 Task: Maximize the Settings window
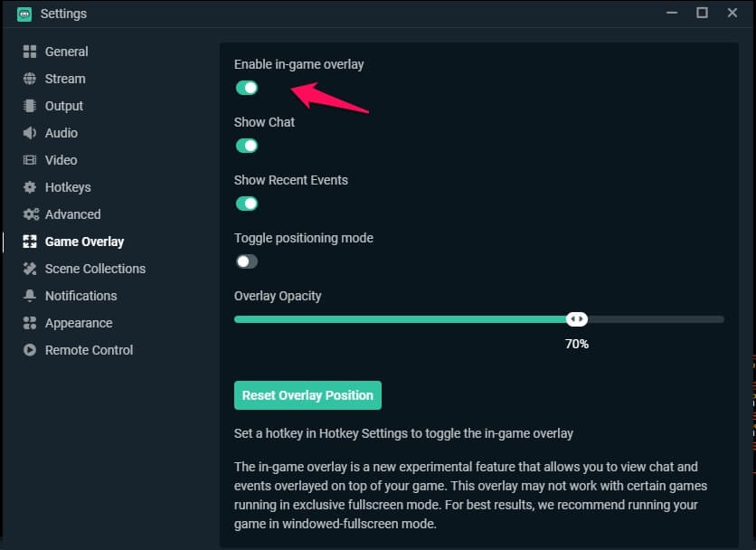[702, 13]
